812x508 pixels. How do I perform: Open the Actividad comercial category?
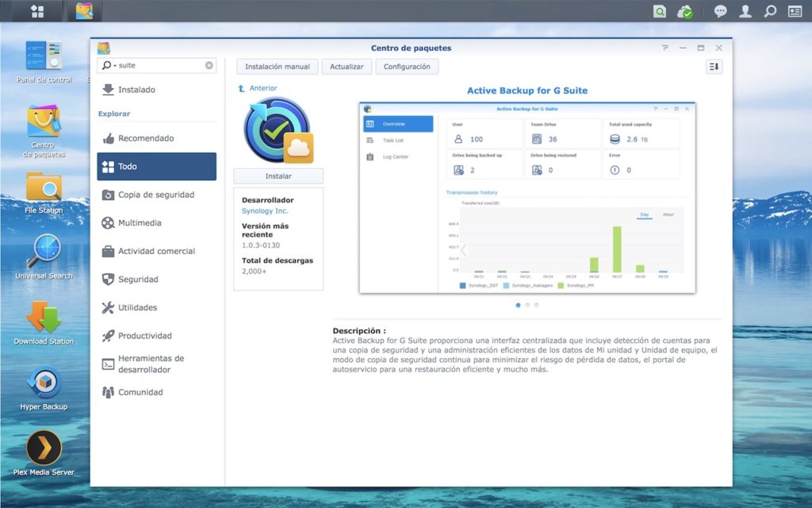coord(156,252)
